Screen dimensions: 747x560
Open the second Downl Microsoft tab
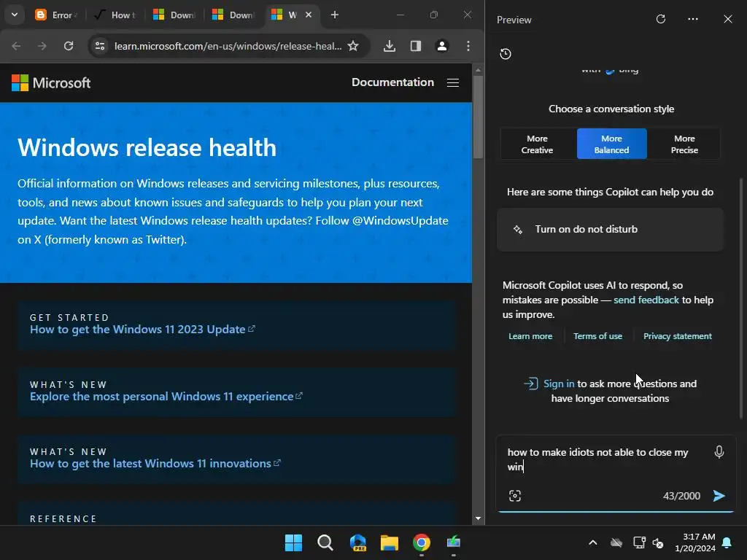233,15
